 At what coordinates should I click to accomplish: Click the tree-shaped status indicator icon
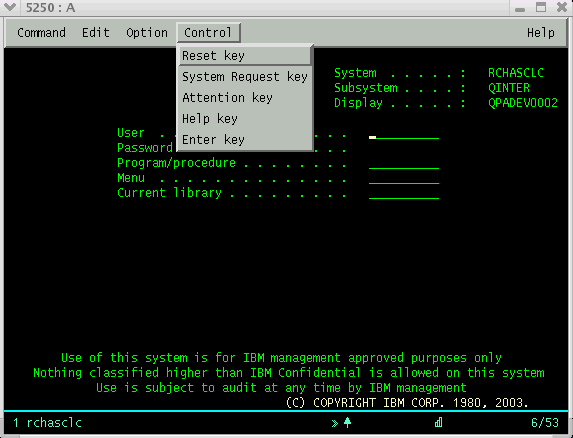348,423
